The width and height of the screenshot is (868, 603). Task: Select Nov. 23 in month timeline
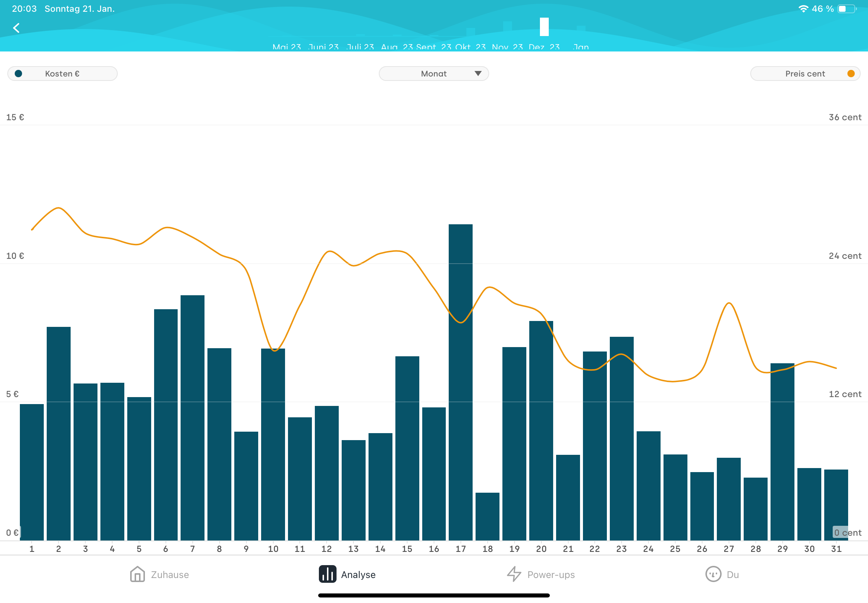(507, 46)
